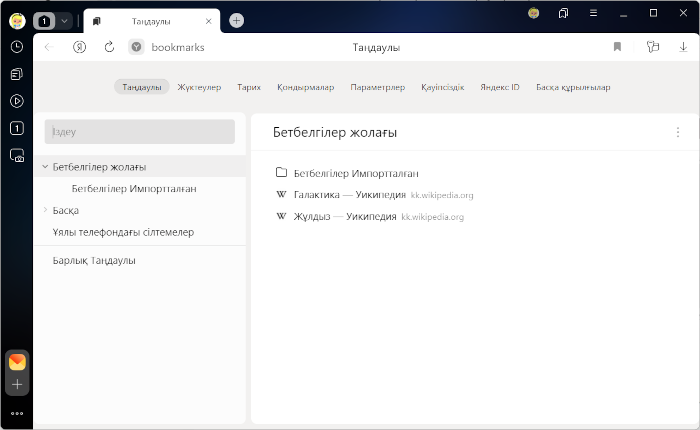700x430 pixels.
Task: Open the profile avatar in the sidebar
Action: (17, 21)
